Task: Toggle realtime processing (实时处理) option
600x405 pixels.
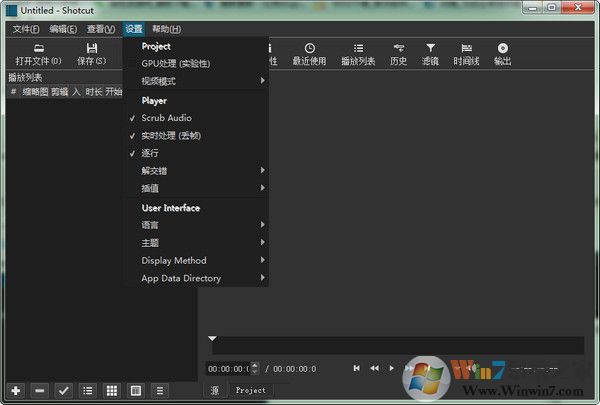Action: click(171, 135)
